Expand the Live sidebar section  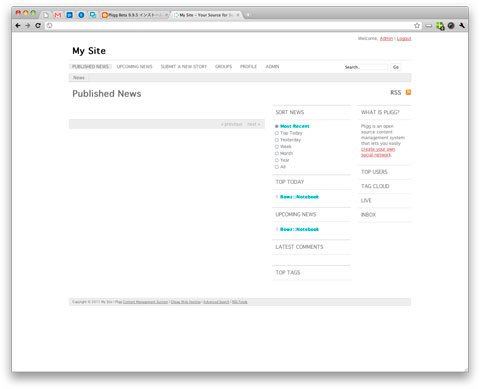point(366,201)
